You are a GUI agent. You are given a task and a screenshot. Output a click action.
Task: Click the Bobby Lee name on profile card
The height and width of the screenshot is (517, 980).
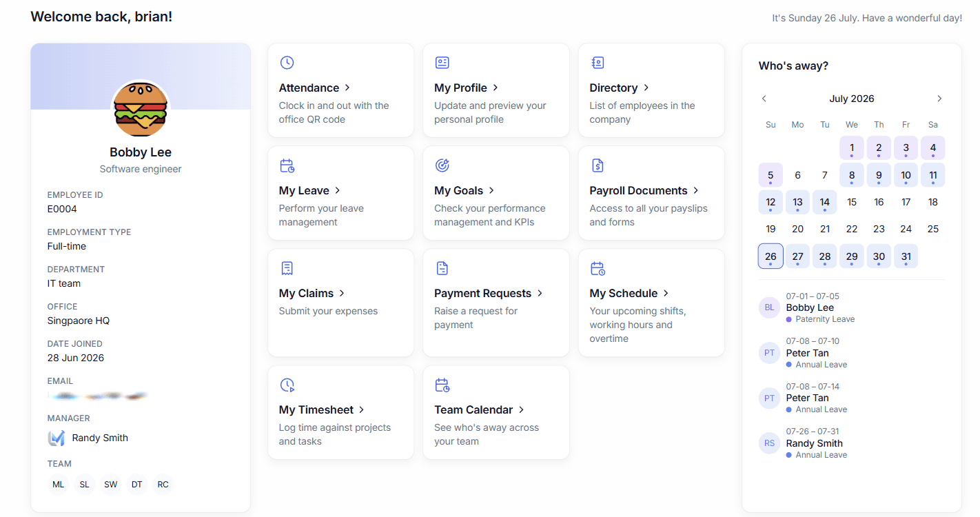coord(141,152)
